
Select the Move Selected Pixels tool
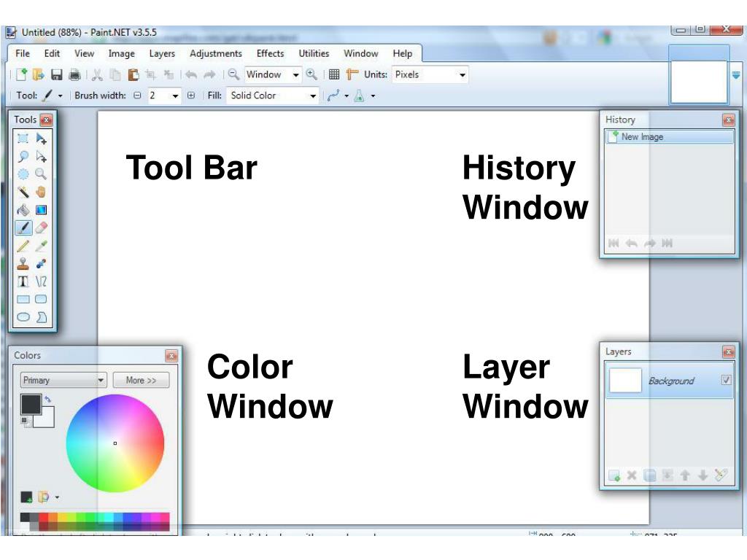point(42,139)
